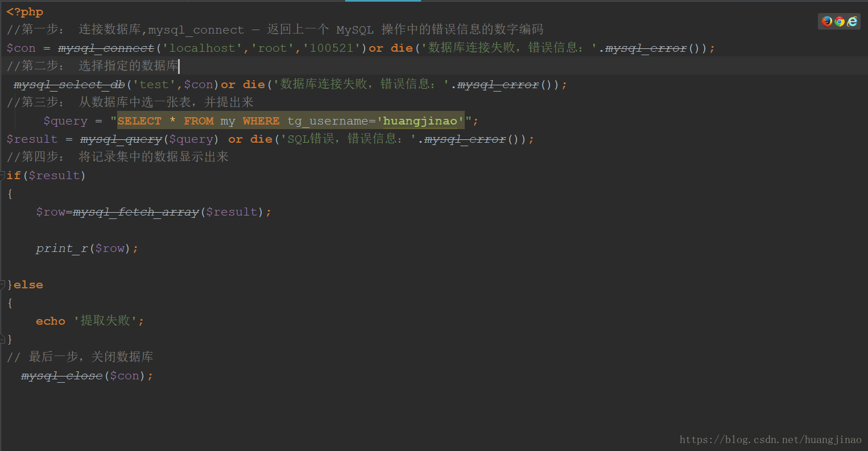The height and width of the screenshot is (451, 868).
Task: Click tg_username in the SQL query
Action: click(328, 121)
